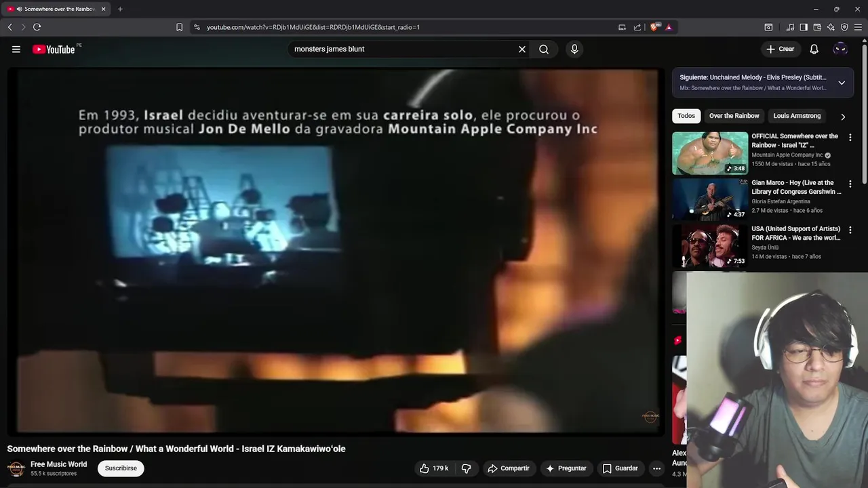Image resolution: width=868 pixels, height=488 pixels.
Task: Visit the Mountain Apple Company Inc channel
Action: (787, 155)
